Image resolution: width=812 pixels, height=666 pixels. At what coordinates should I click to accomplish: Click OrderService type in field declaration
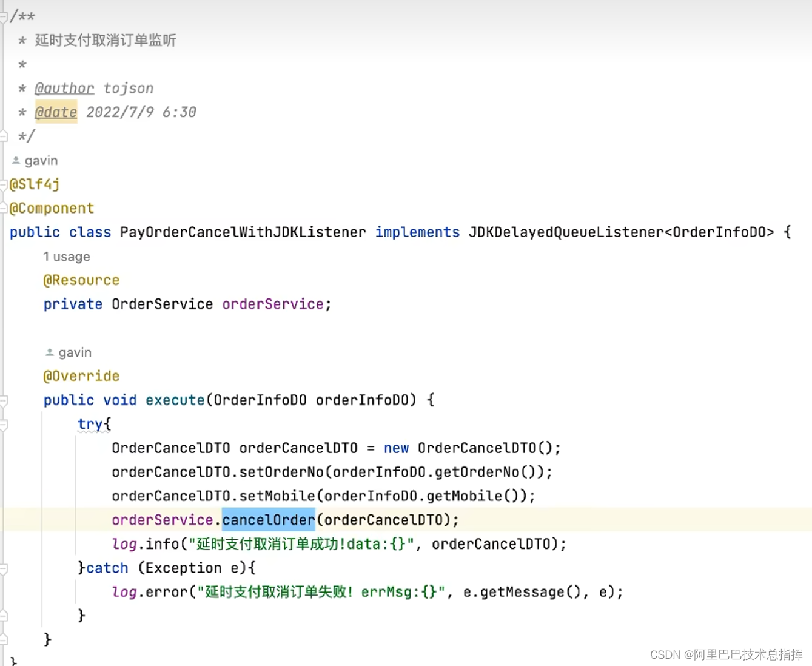pos(162,304)
